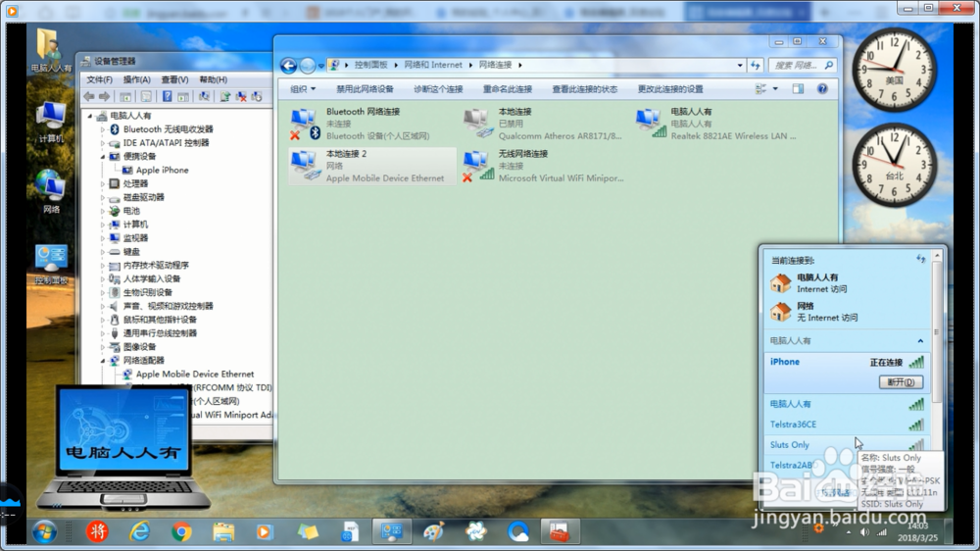980x551 pixels.
Task: Open Paint palette icon on taskbar
Action: pos(433,531)
